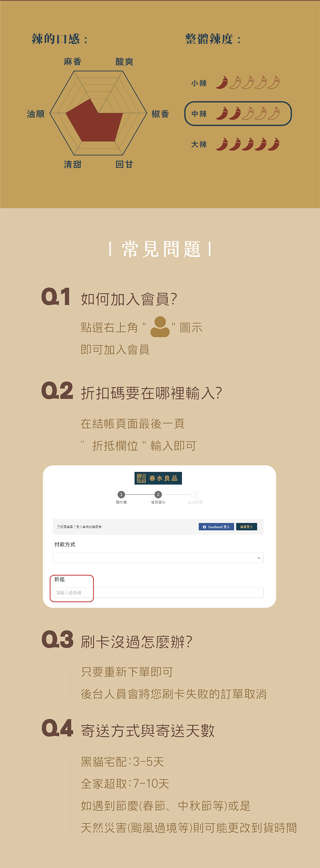
Task: Choose the 小辣 spice level label
Action: click(199, 83)
